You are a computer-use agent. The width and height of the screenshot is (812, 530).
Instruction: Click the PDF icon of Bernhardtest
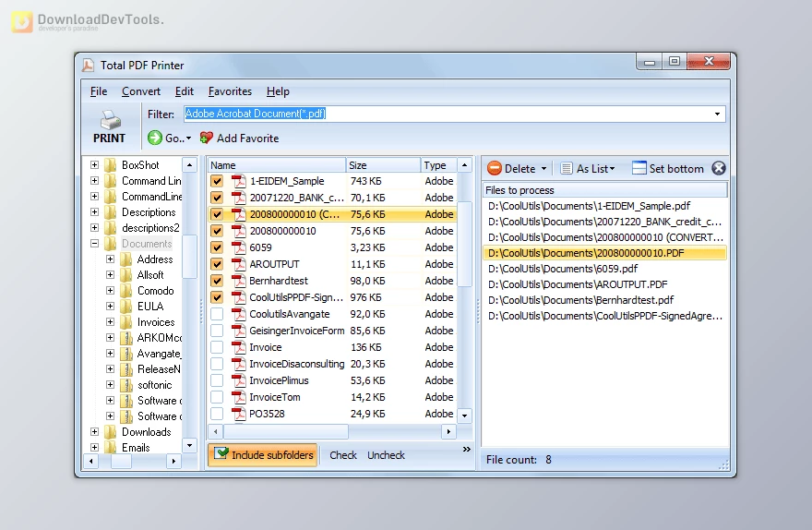(x=238, y=281)
